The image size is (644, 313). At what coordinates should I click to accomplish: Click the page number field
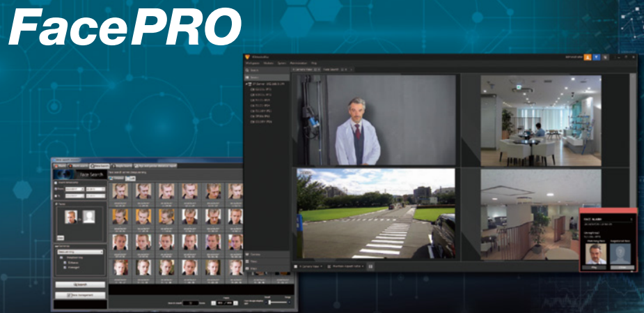click(225, 303)
